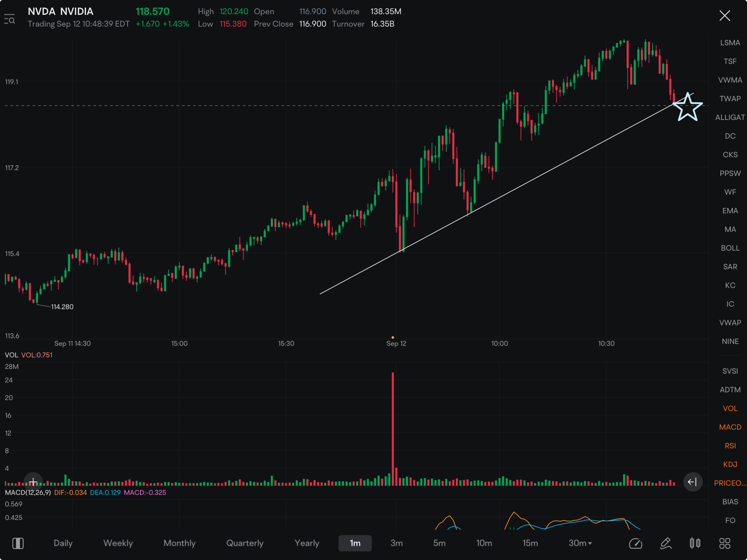The width and height of the screenshot is (747, 560).
Task: Toggle the split-panel layout icon
Action: pos(18,543)
